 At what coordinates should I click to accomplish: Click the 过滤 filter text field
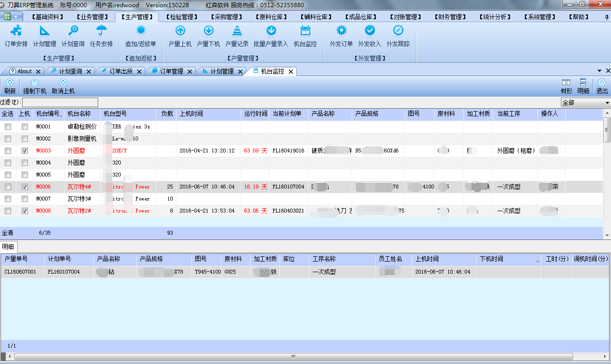(x=60, y=102)
